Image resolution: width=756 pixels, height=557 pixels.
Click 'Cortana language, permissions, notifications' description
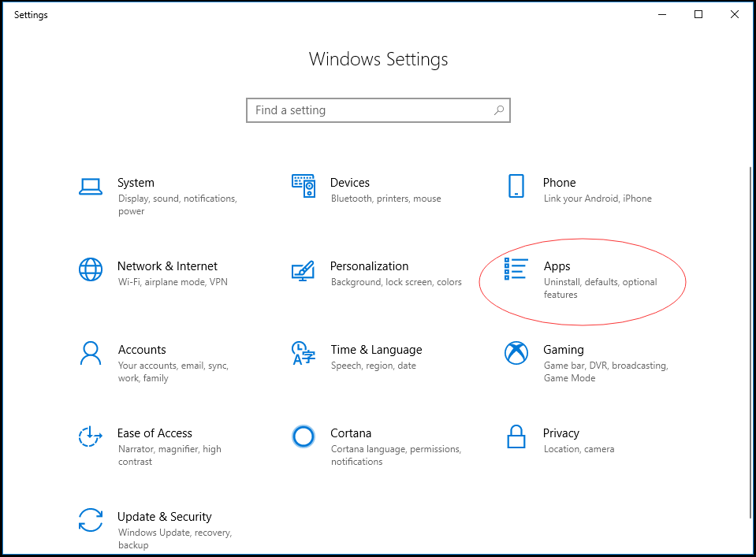396,455
